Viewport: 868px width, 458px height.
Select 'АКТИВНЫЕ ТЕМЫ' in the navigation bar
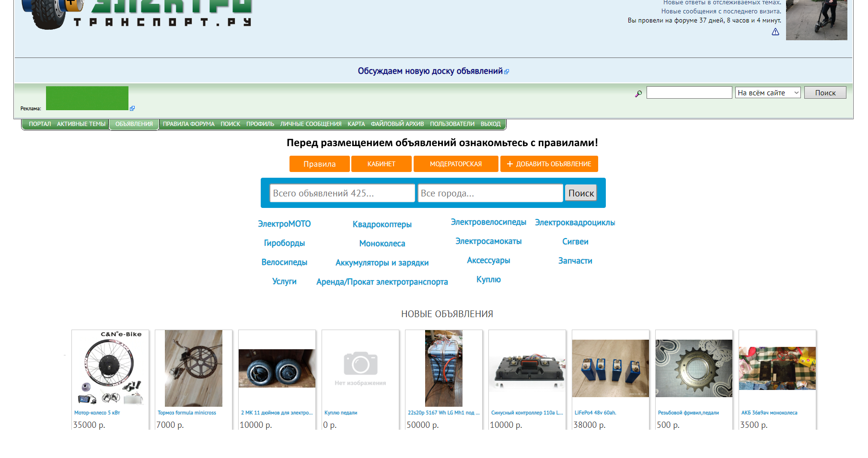81,124
